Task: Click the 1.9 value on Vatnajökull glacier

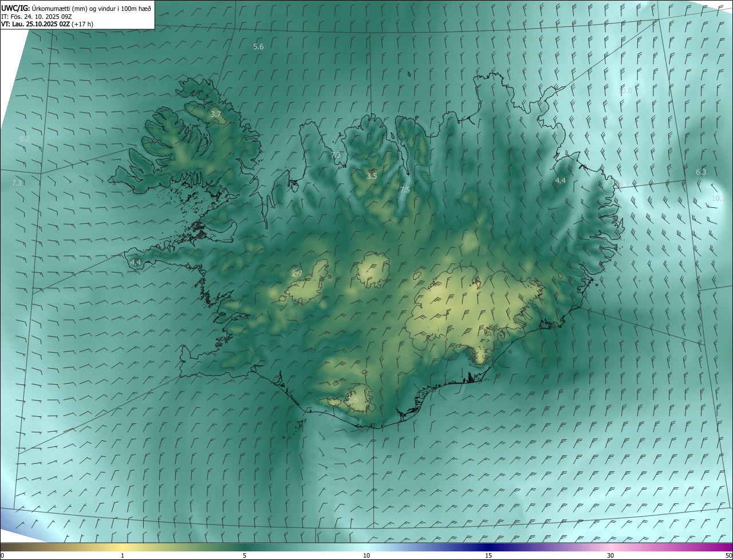Action: pos(436,291)
